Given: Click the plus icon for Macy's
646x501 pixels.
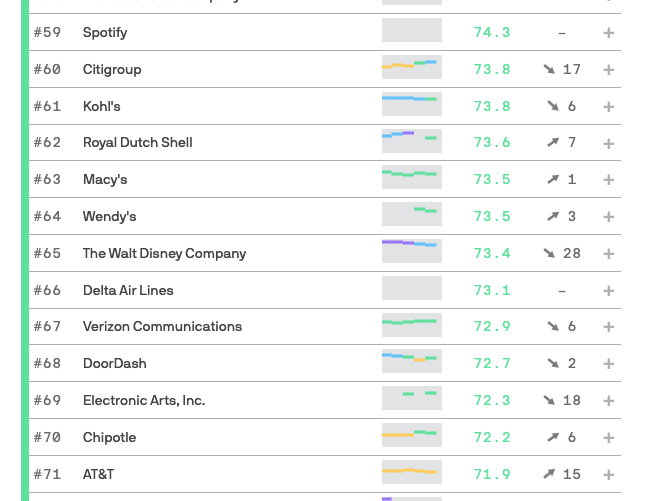Looking at the screenshot, I should pyautogui.click(x=608, y=180).
